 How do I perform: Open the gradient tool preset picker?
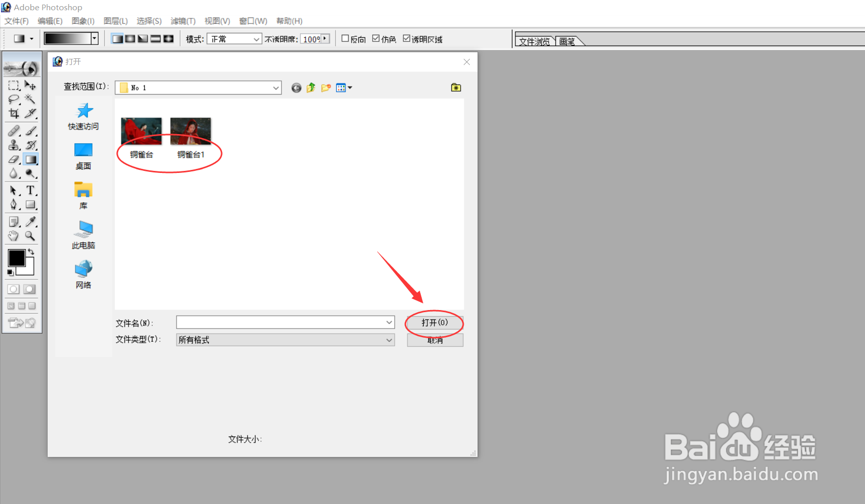click(x=23, y=39)
